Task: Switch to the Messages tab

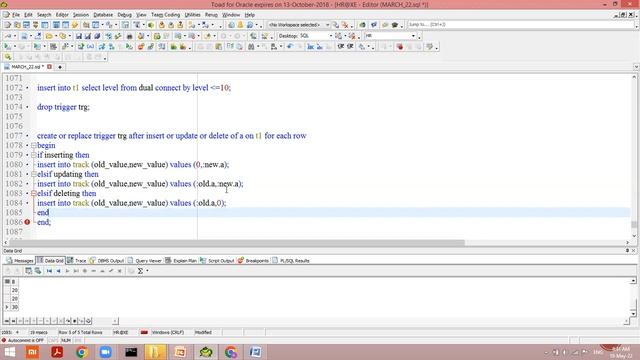Action: tap(20, 260)
